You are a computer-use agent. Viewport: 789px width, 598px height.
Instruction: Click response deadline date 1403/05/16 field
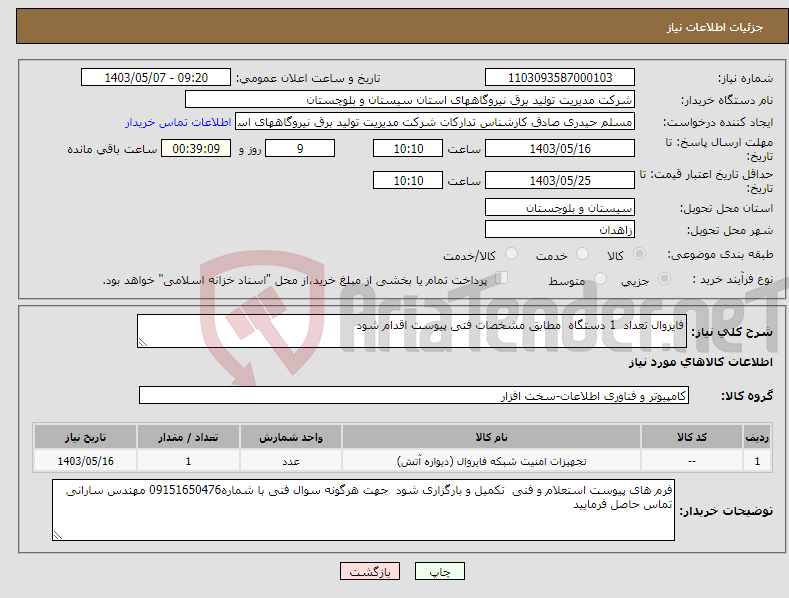[560, 148]
